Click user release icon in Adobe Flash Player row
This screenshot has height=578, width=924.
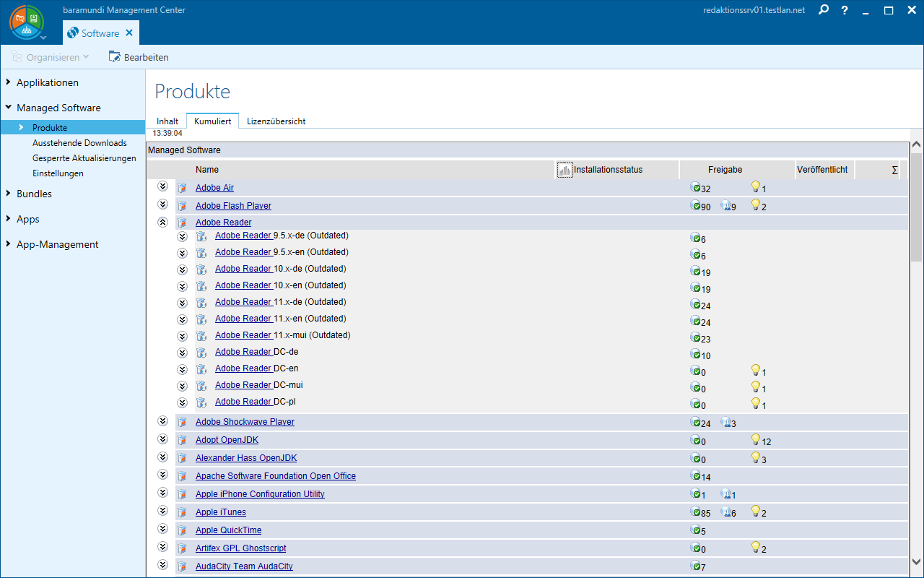[725, 206]
